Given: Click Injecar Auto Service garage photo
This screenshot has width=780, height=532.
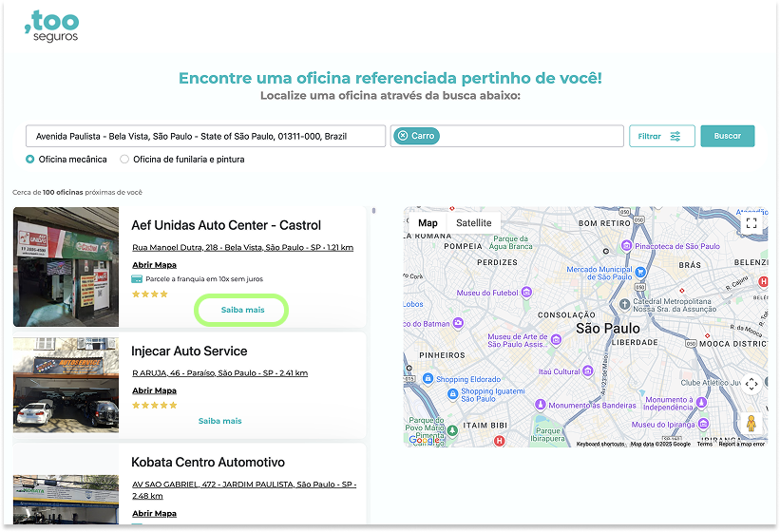Looking at the screenshot, I should click(67, 386).
